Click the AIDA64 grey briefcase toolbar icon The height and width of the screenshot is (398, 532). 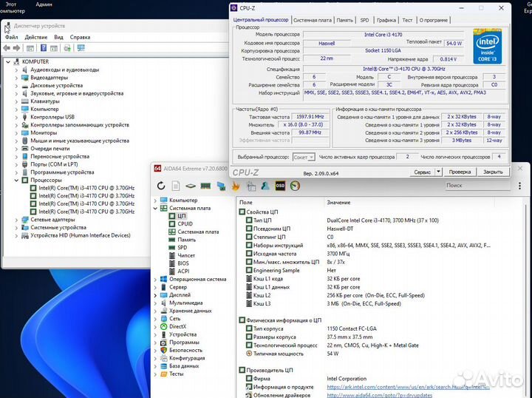(x=251, y=186)
